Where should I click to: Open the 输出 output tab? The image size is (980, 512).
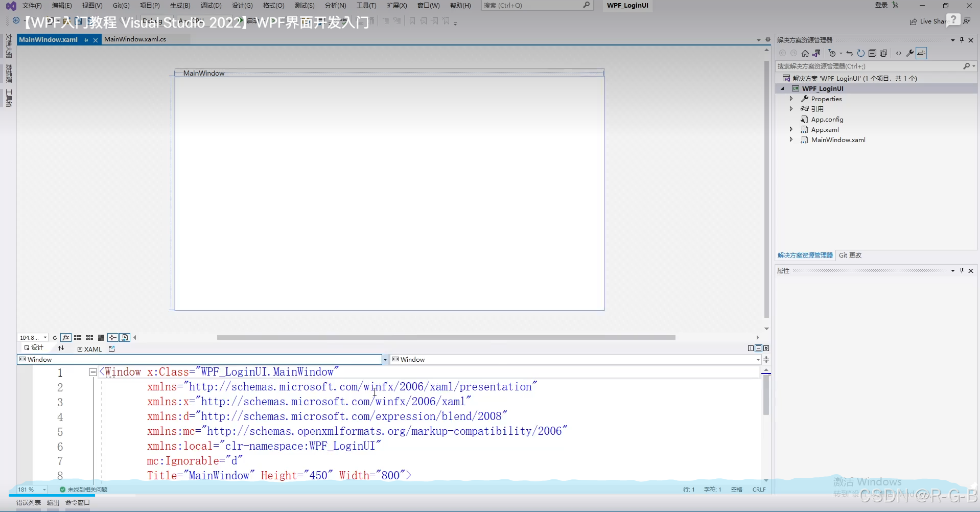click(53, 503)
